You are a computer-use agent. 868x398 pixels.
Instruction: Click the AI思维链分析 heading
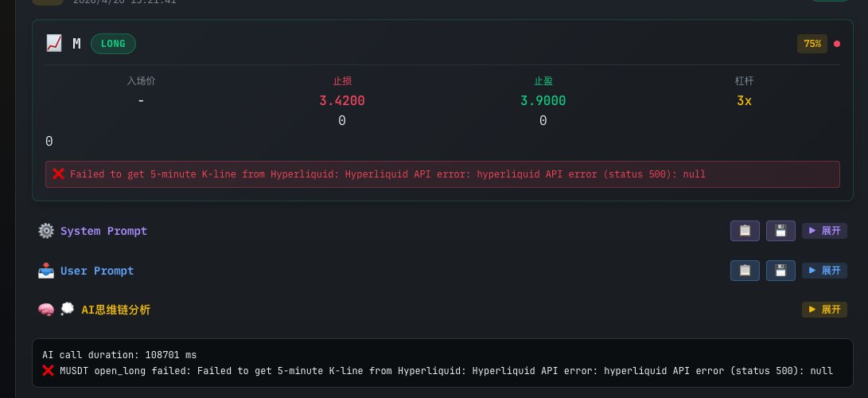[115, 310]
